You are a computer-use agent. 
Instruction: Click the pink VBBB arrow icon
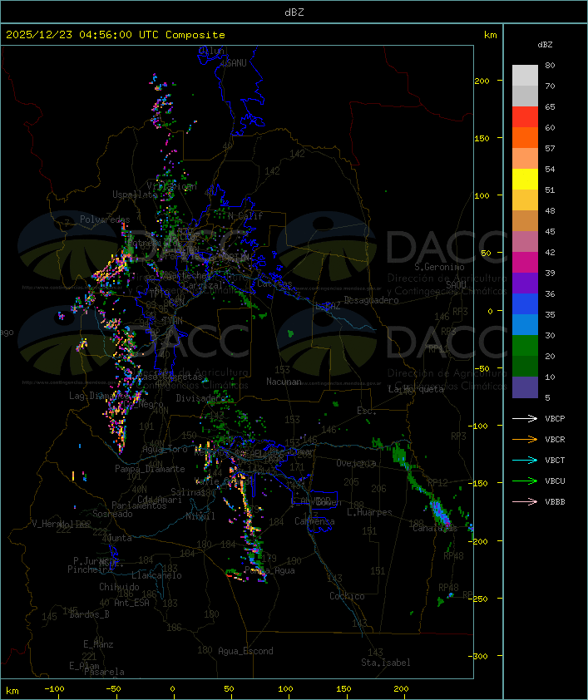(x=525, y=502)
